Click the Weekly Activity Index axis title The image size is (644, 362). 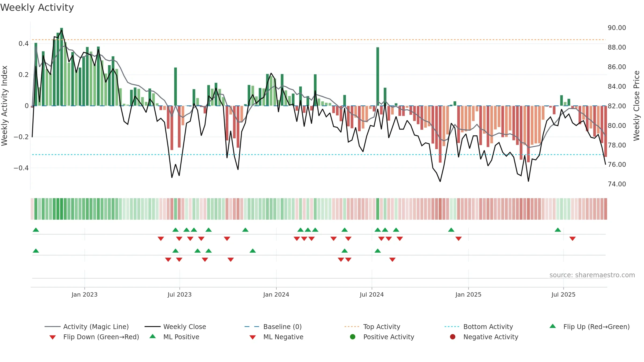point(4,106)
